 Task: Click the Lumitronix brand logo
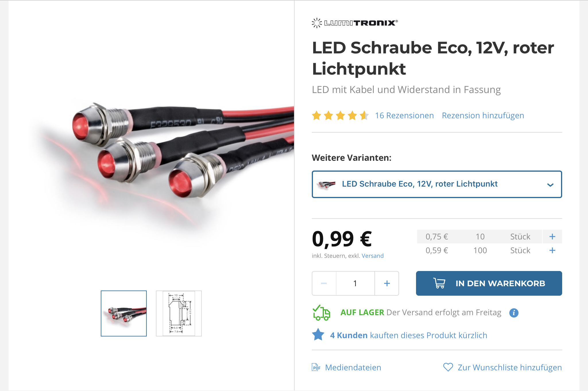click(x=355, y=23)
